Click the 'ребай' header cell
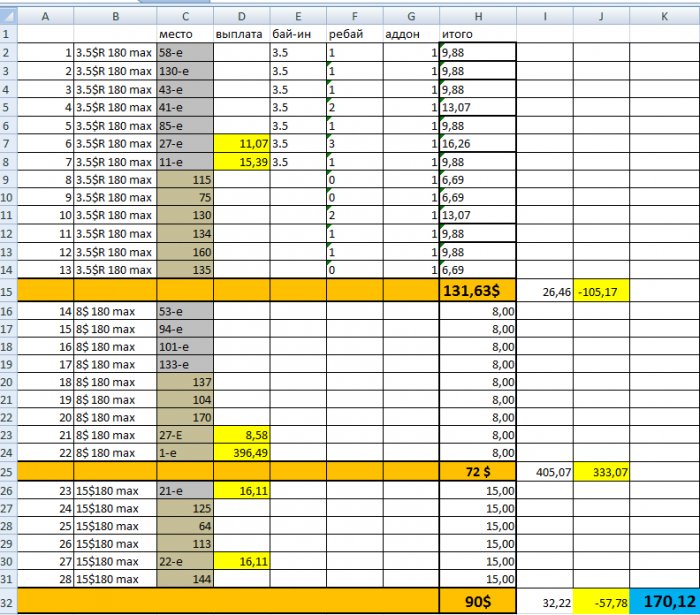Viewport: 700px width, 615px height. point(354,34)
